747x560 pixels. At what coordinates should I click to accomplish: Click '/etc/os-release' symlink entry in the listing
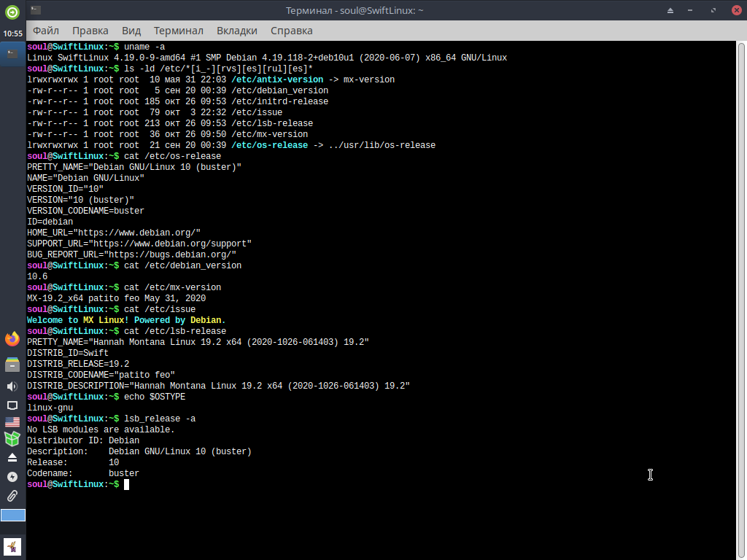point(270,145)
